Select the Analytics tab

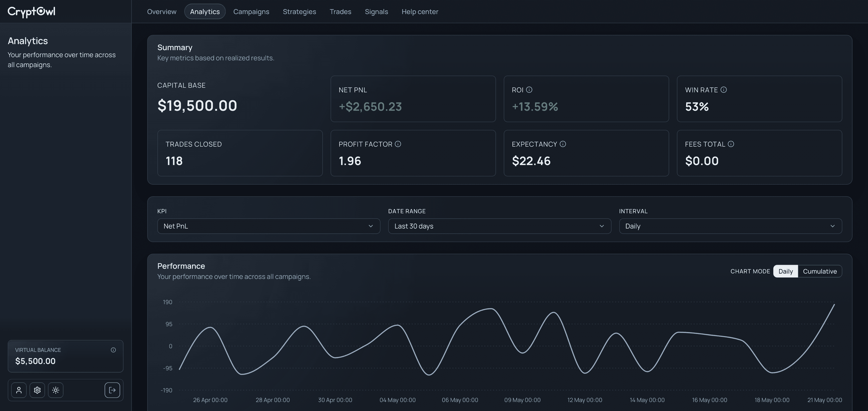click(205, 11)
